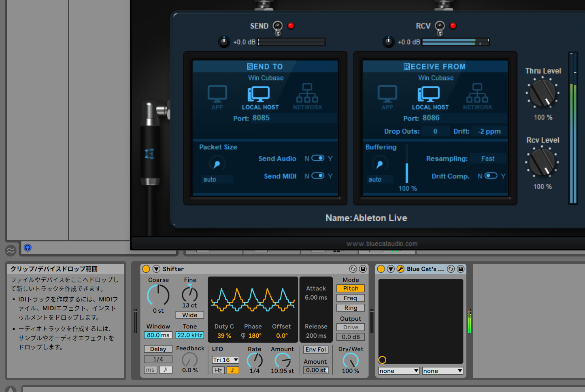Click the Buffering knob
This screenshot has width=585, height=392.
pyautogui.click(x=379, y=164)
